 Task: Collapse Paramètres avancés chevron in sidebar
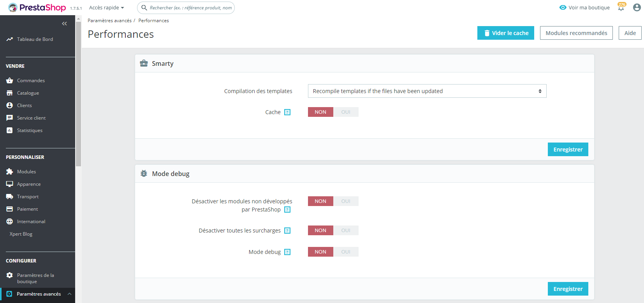click(x=69, y=294)
